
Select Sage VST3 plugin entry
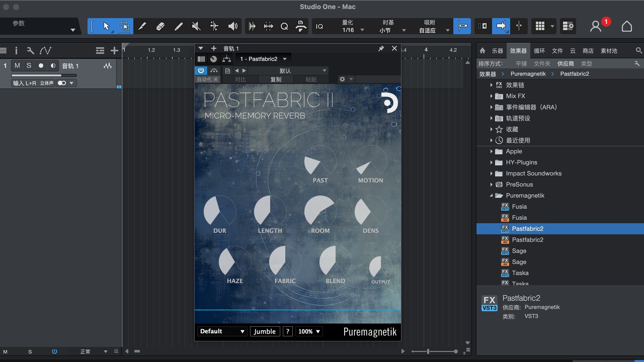pyautogui.click(x=519, y=251)
